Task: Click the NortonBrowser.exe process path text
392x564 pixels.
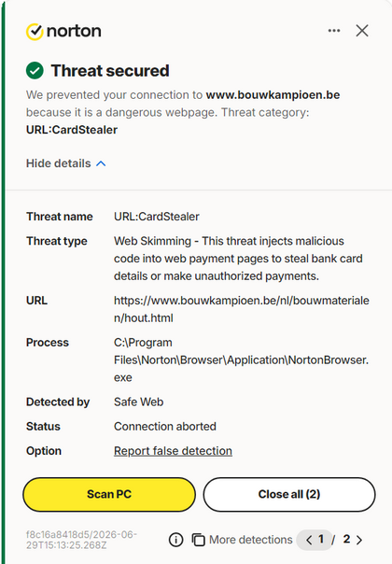Action: 242,360
